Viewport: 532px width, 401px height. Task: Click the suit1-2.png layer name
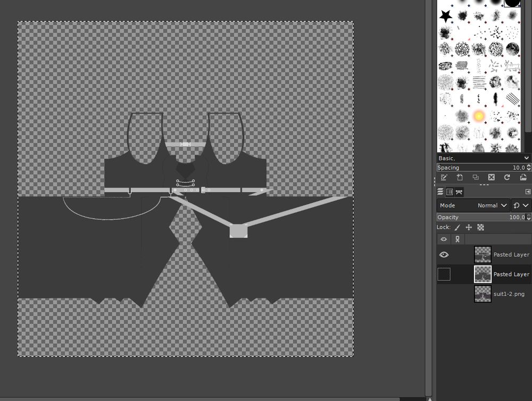(x=509, y=294)
